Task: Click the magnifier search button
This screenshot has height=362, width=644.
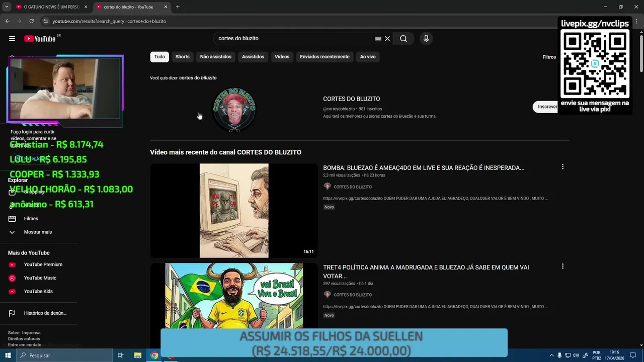Action: tap(404, 39)
